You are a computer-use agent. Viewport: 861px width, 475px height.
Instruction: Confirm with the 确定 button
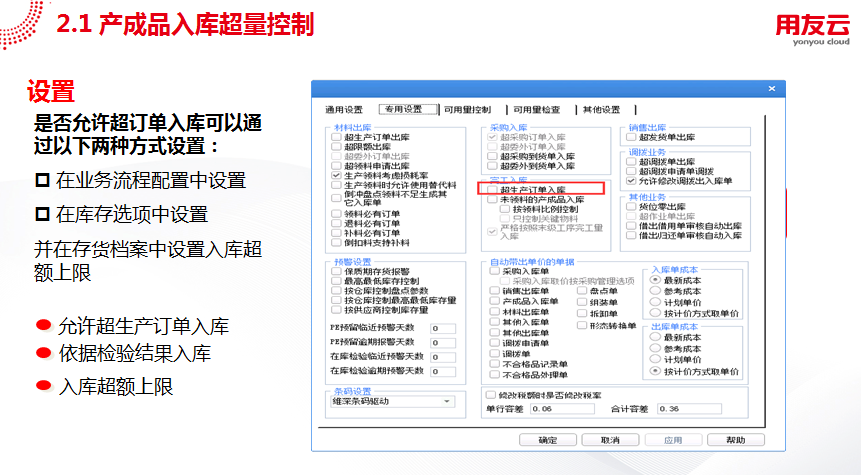[548, 440]
